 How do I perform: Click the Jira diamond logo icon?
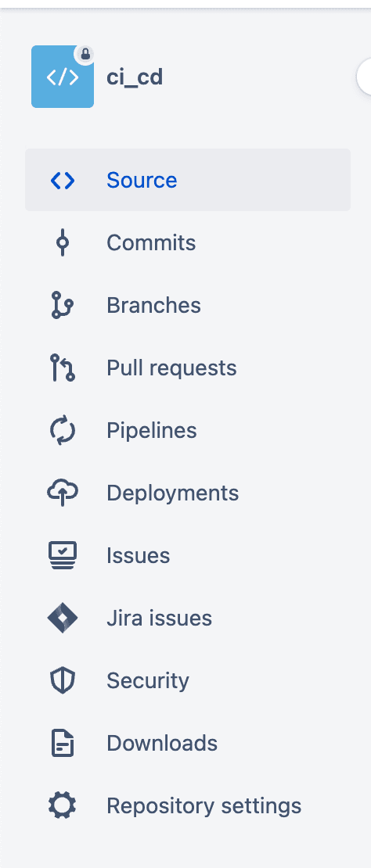tap(63, 618)
